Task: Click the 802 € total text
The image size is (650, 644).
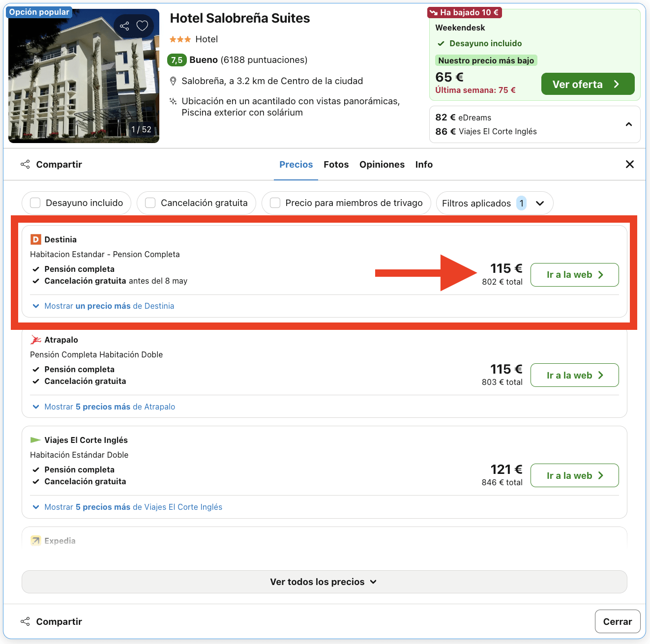Action: pyautogui.click(x=502, y=282)
